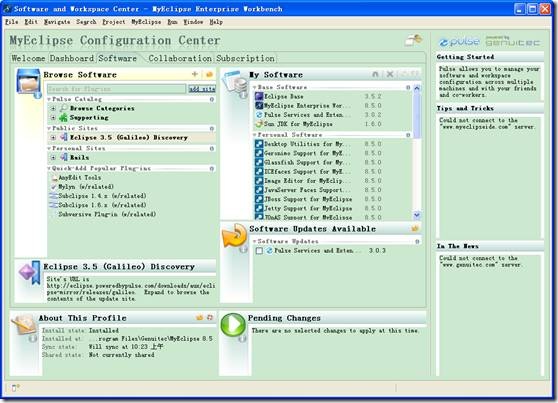The image size is (558, 403).
Task: Collapse the Quick-Add Popular Plug-ins section
Action: pyautogui.click(x=49, y=168)
